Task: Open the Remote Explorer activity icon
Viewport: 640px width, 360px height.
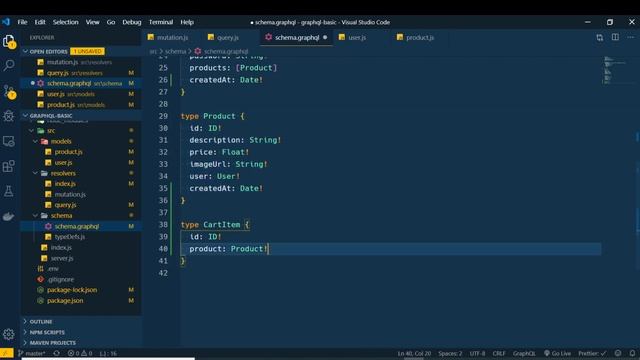Action: (9, 141)
